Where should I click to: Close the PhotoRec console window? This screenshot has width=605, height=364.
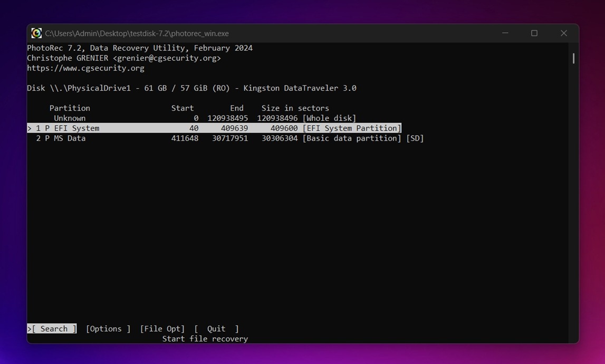click(564, 33)
